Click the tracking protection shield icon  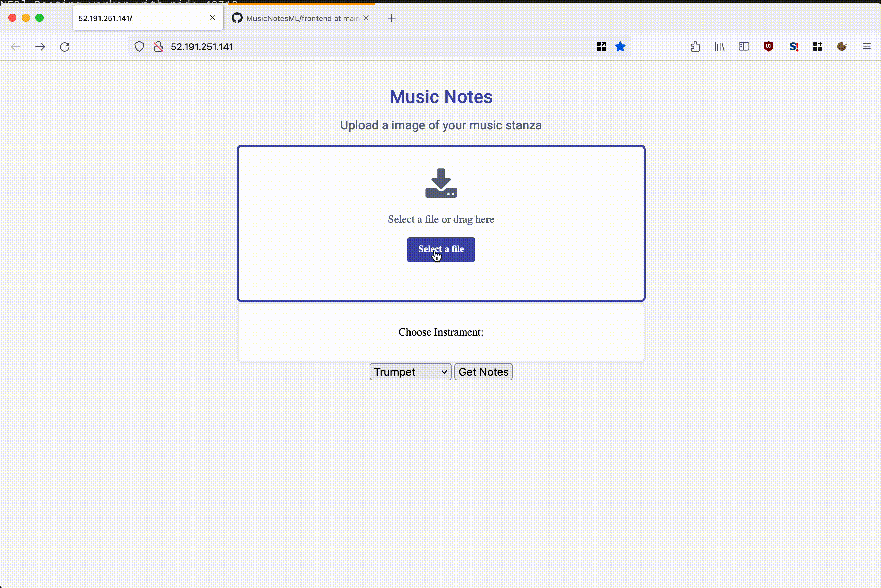pyautogui.click(x=139, y=47)
